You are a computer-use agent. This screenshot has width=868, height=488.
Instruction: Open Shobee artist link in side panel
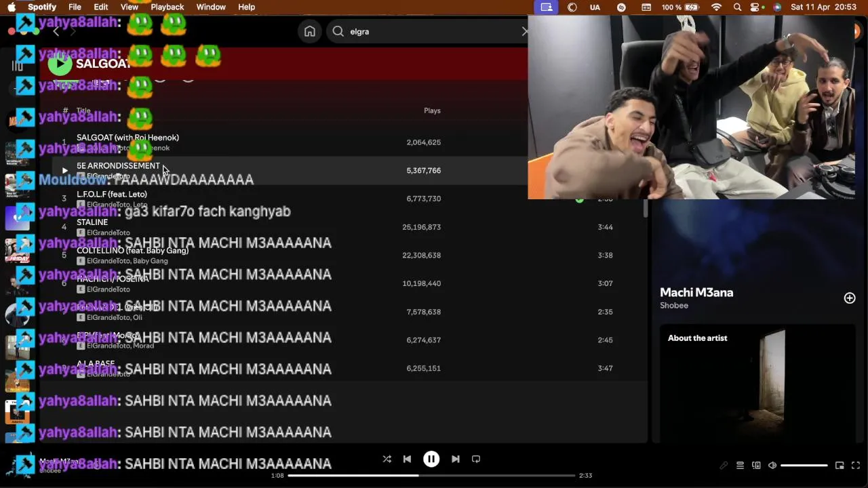674,306
